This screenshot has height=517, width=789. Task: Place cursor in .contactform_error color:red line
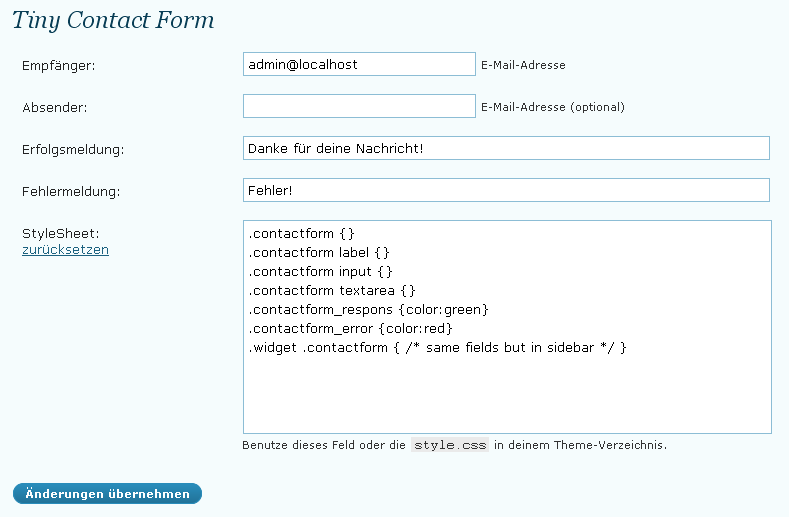(x=350, y=329)
